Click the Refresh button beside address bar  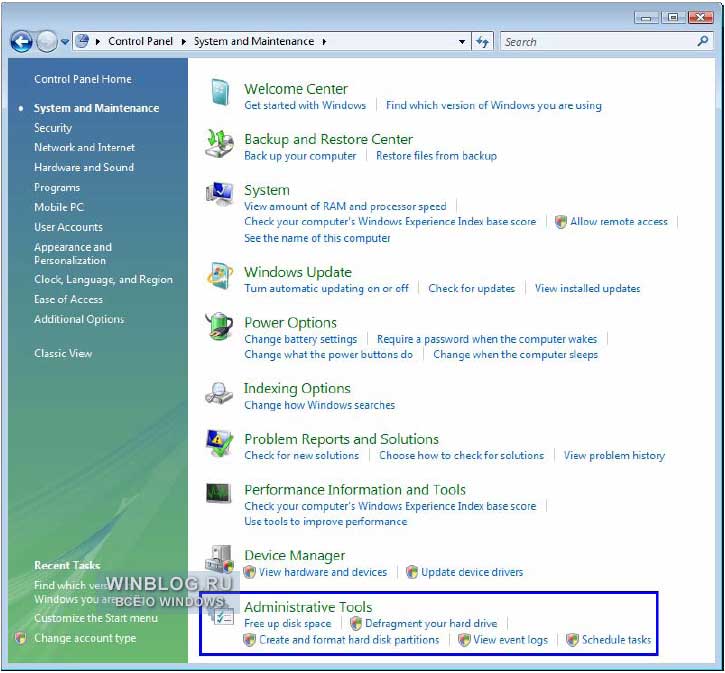click(482, 42)
